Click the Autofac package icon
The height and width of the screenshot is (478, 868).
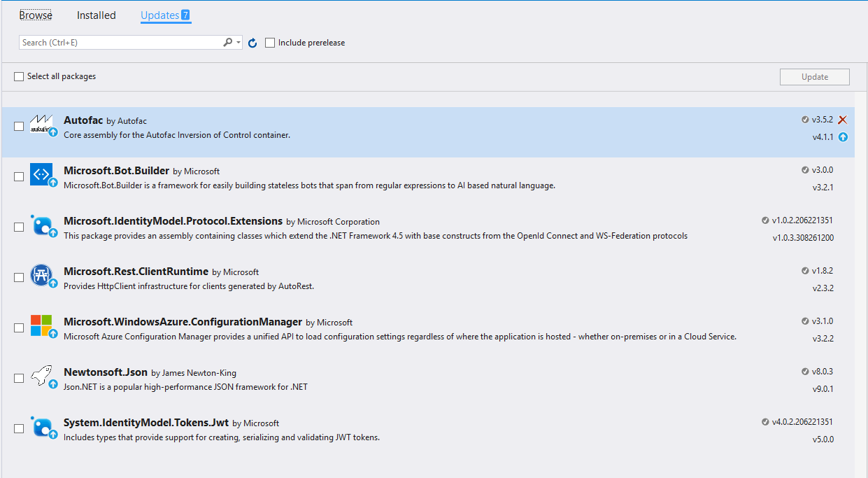[x=41, y=125]
